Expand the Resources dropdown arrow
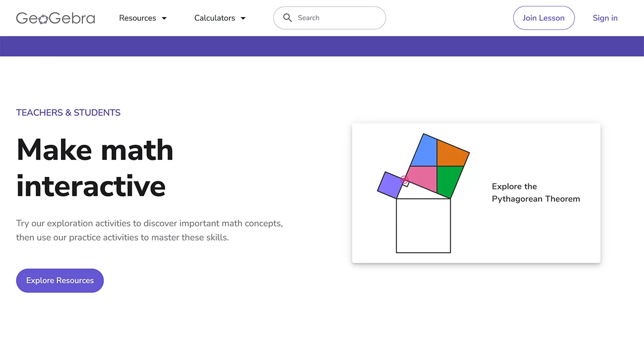644x362 pixels. coord(164,18)
